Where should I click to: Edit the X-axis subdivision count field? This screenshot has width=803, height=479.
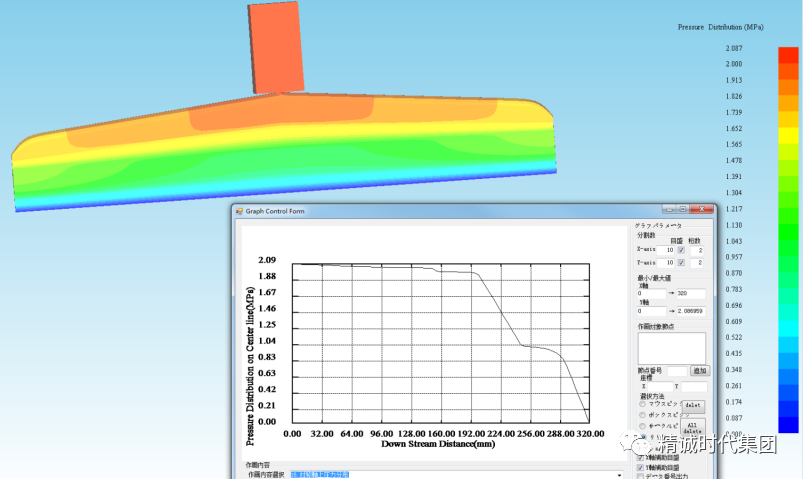[x=696, y=250]
